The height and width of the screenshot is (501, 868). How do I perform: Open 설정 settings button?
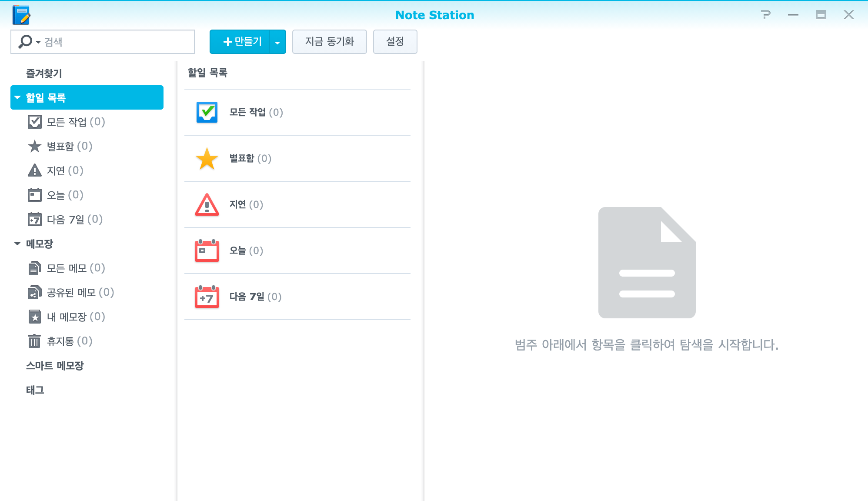point(395,42)
